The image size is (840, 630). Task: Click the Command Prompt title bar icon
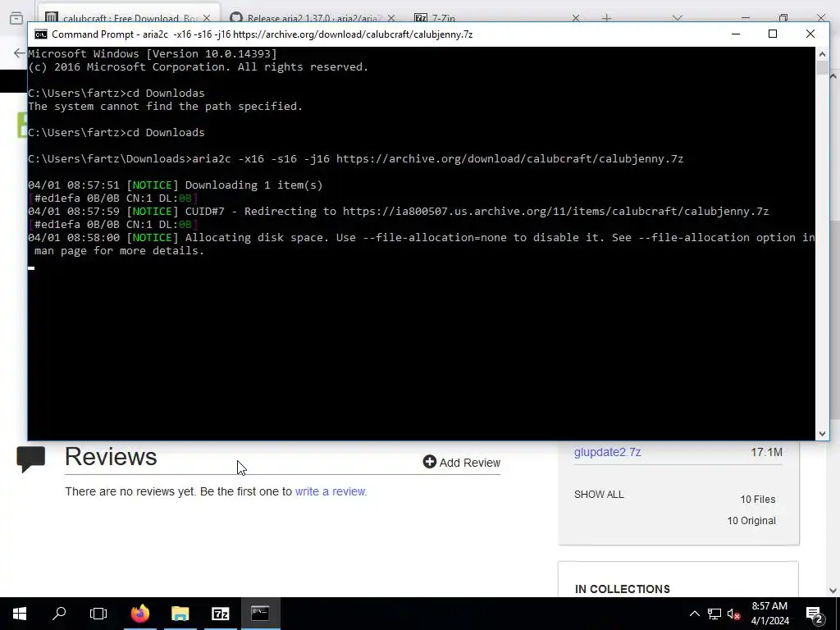tap(41, 34)
